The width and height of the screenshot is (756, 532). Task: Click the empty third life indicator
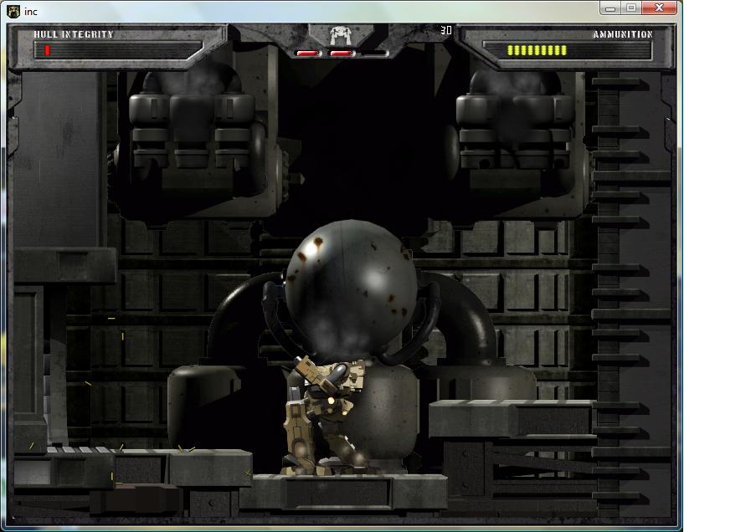pyautogui.click(x=375, y=53)
